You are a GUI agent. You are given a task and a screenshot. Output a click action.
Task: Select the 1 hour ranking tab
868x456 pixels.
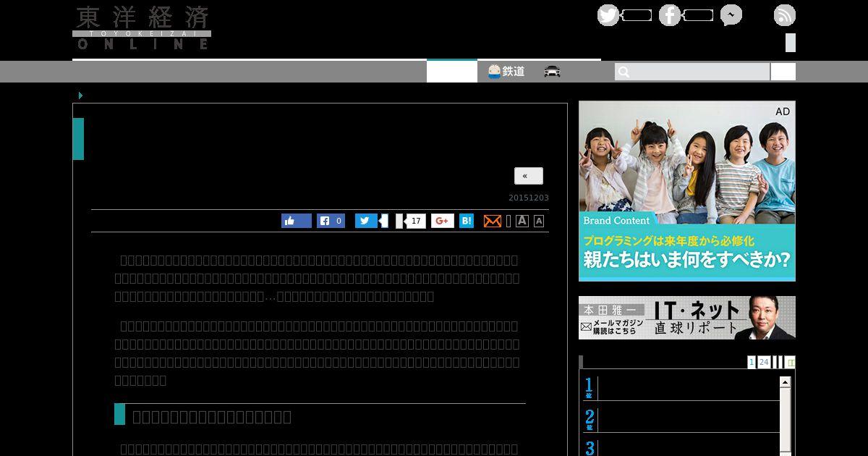tap(752, 362)
